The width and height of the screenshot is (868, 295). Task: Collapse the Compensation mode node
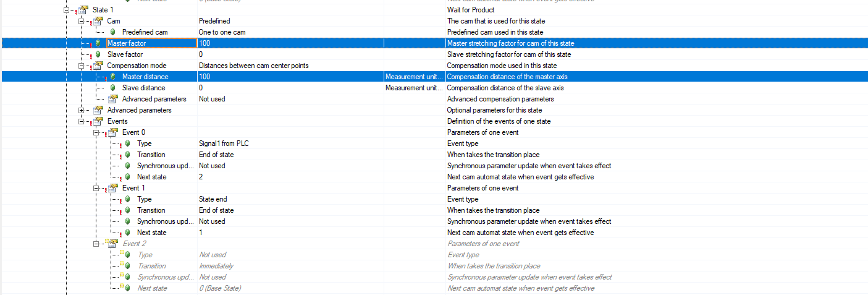[x=82, y=66]
